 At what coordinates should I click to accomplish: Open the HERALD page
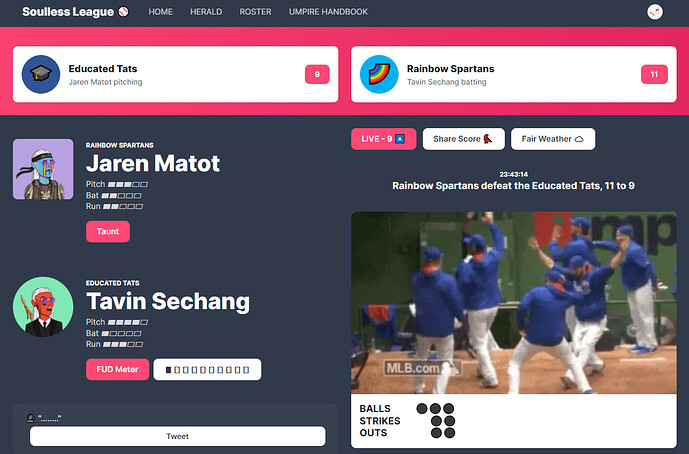206,12
